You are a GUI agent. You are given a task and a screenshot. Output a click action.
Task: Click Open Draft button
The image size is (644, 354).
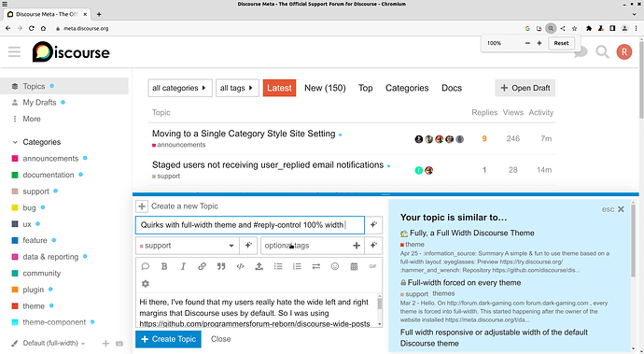(x=525, y=88)
